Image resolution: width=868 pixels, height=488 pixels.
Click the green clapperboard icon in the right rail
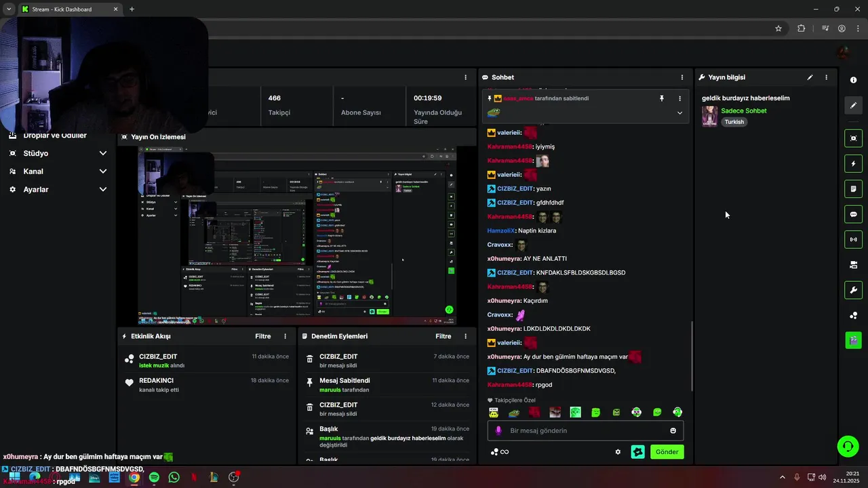point(853,340)
